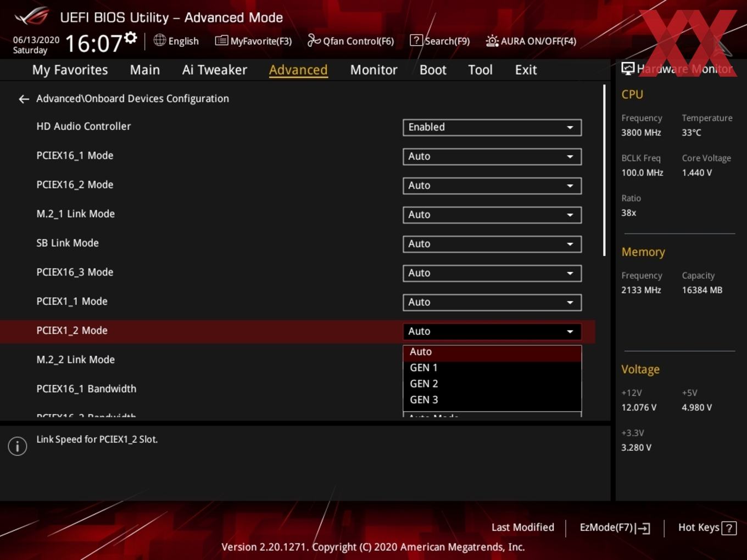Click the info icon beside help text

[x=18, y=446]
